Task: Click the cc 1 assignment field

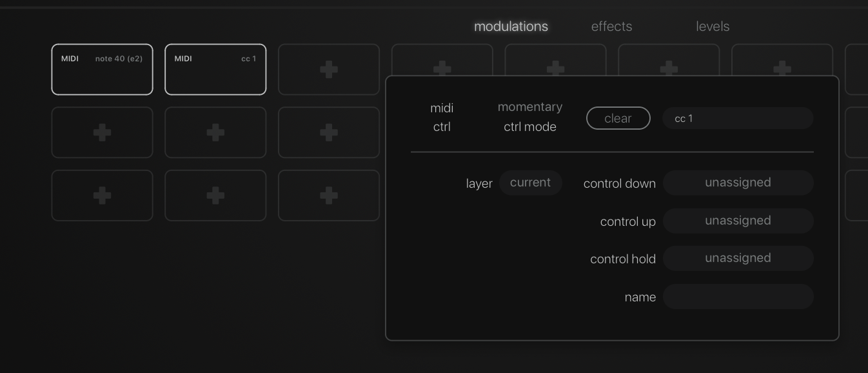Action: point(738,118)
